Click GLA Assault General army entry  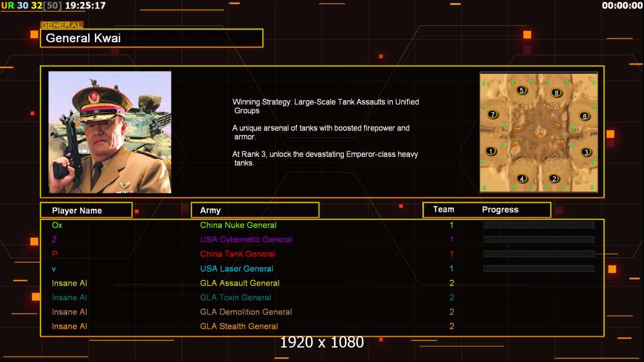(x=240, y=283)
